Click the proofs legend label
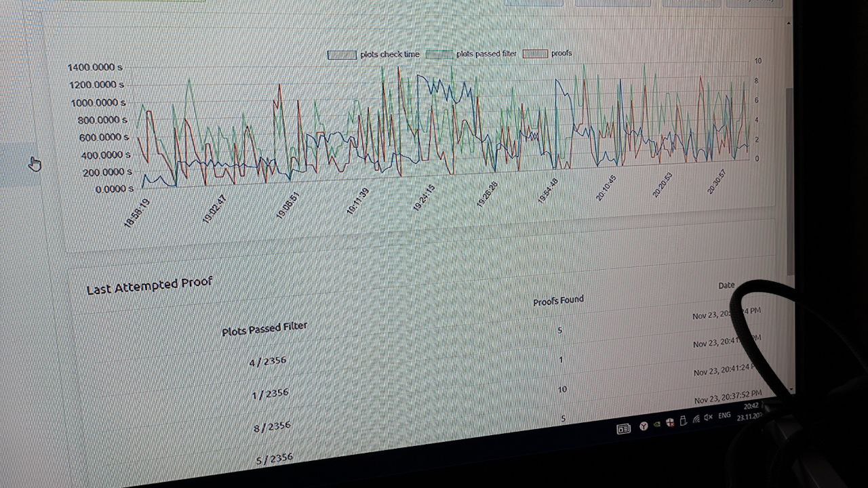868x488 pixels. 561,53
